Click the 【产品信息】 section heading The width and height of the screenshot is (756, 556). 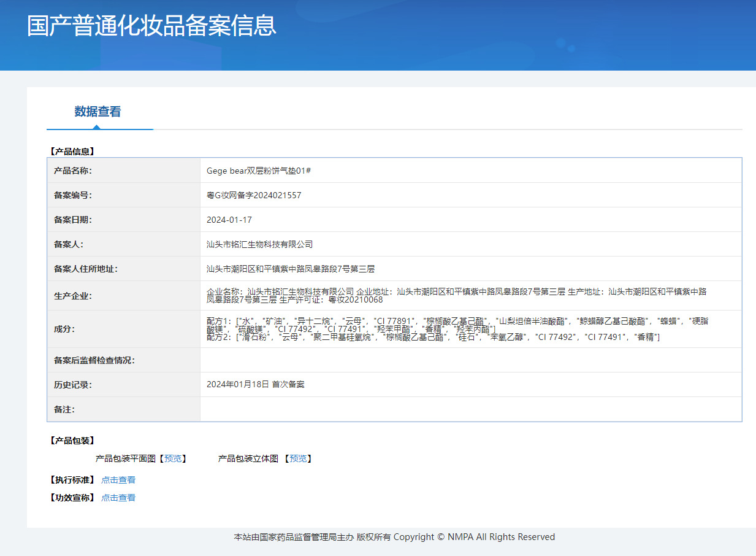coord(72,151)
